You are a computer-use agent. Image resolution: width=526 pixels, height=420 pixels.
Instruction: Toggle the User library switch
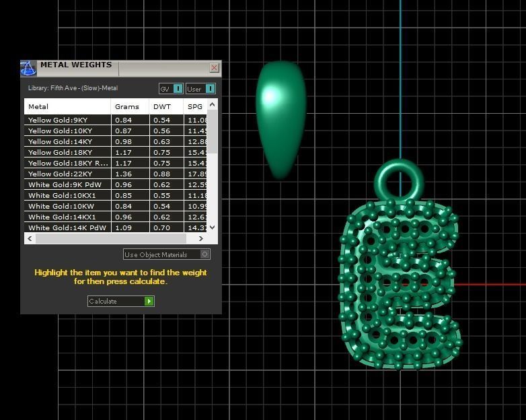tap(200, 89)
